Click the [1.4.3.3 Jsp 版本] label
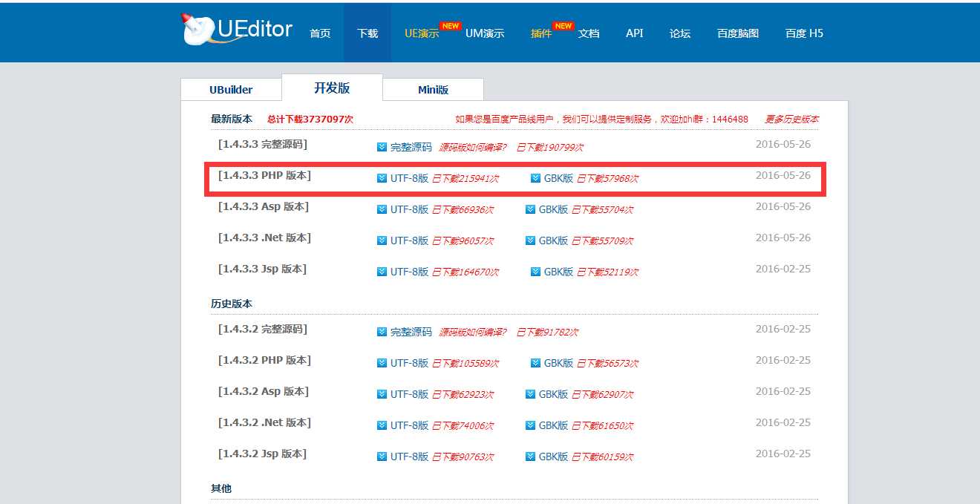980x504 pixels. click(x=262, y=269)
